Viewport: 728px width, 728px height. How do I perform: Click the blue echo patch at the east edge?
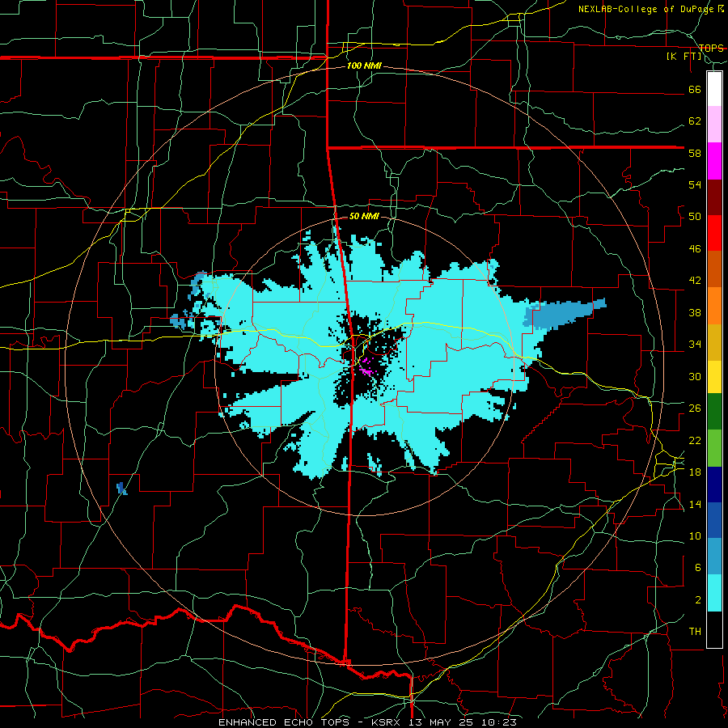(565, 314)
